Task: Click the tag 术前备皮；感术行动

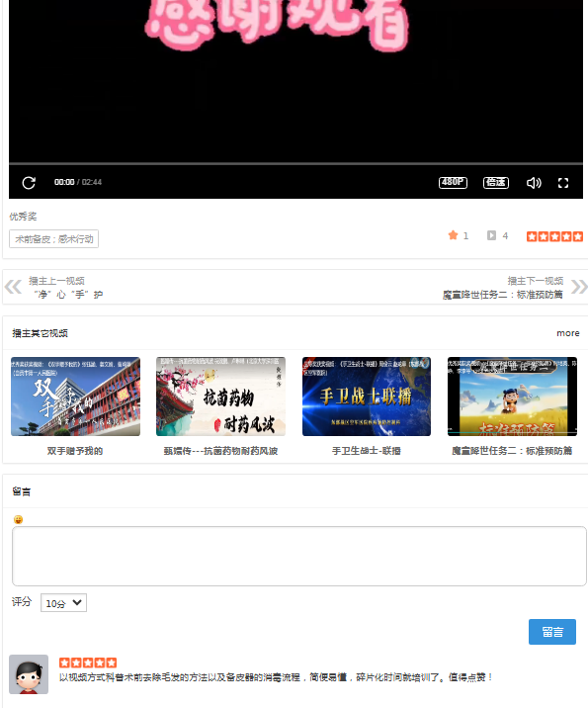Action: (x=53, y=239)
